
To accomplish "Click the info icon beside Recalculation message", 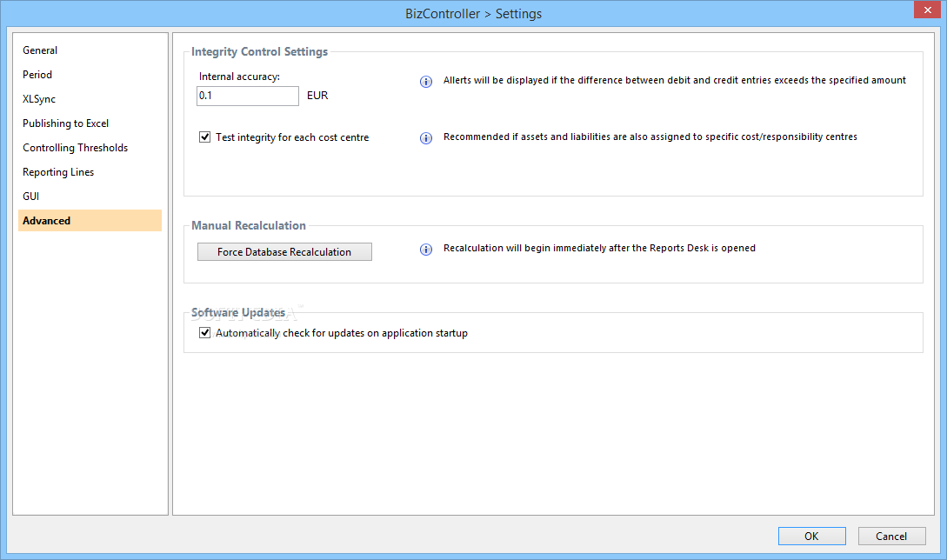I will pos(426,250).
